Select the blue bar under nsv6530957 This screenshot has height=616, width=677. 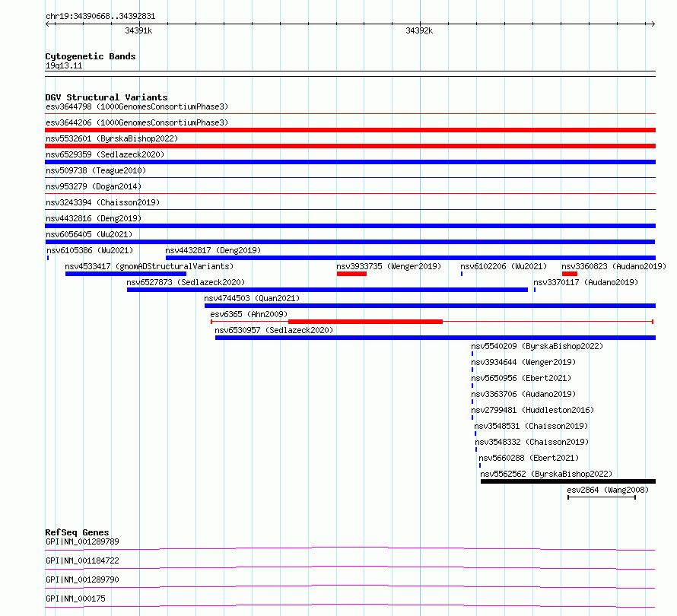tap(436, 338)
